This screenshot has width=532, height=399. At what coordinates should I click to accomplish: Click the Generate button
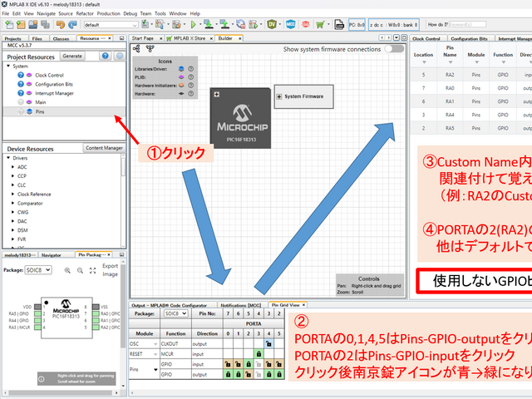point(72,56)
